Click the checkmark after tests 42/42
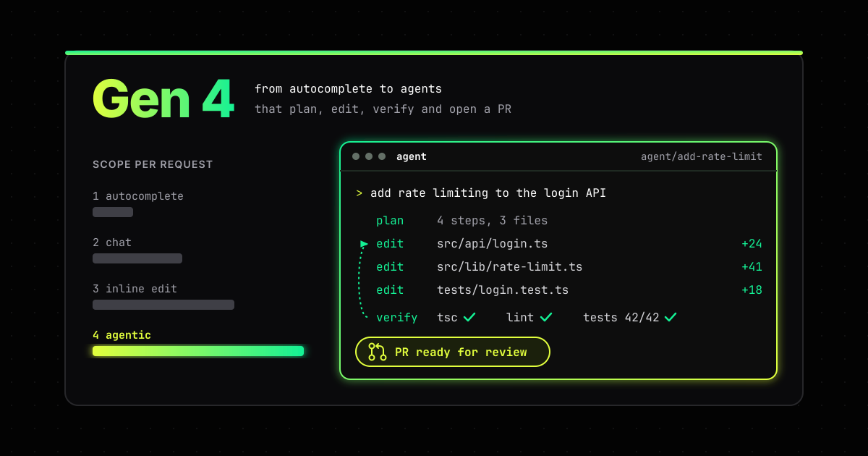This screenshot has height=456, width=868. pyautogui.click(x=671, y=317)
